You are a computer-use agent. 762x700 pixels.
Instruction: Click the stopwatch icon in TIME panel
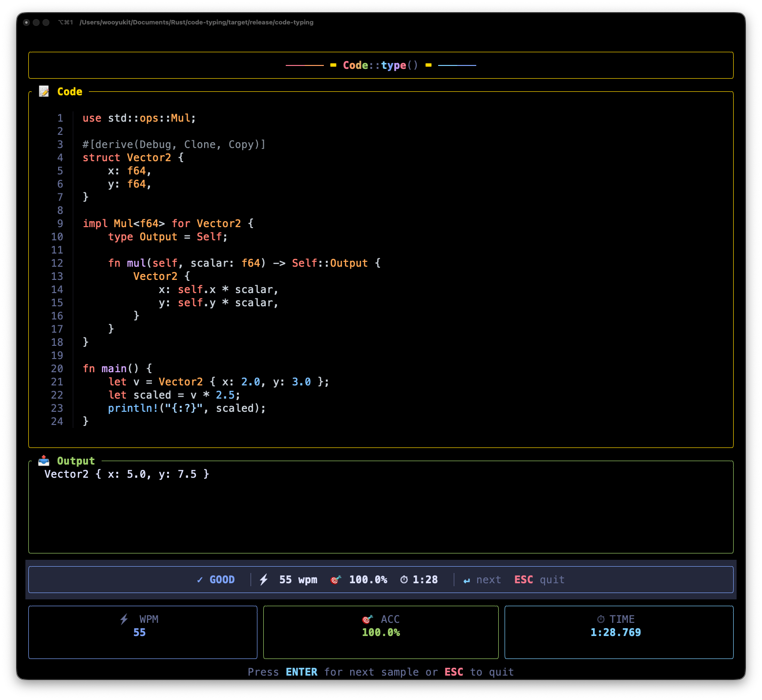click(x=601, y=619)
